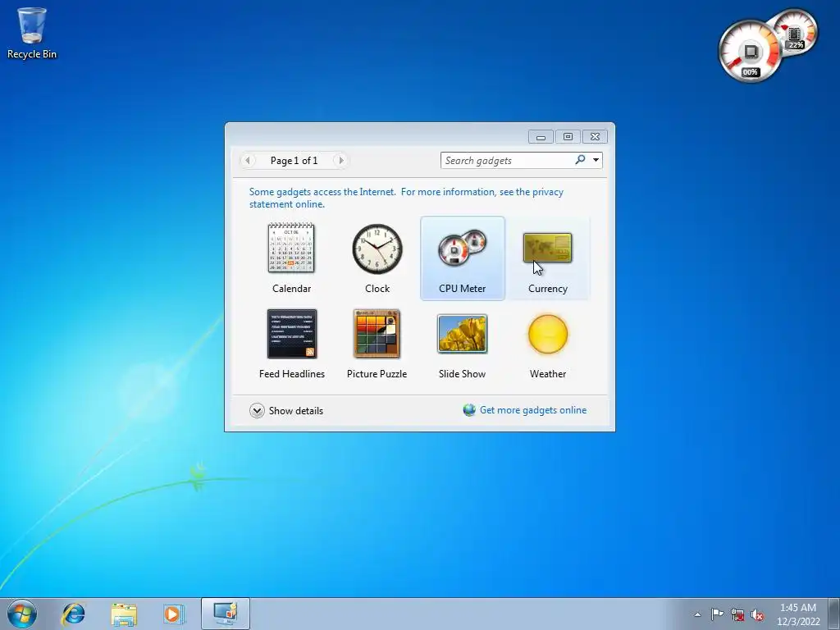
Task: Select the Currency gadget icon
Action: (547, 248)
